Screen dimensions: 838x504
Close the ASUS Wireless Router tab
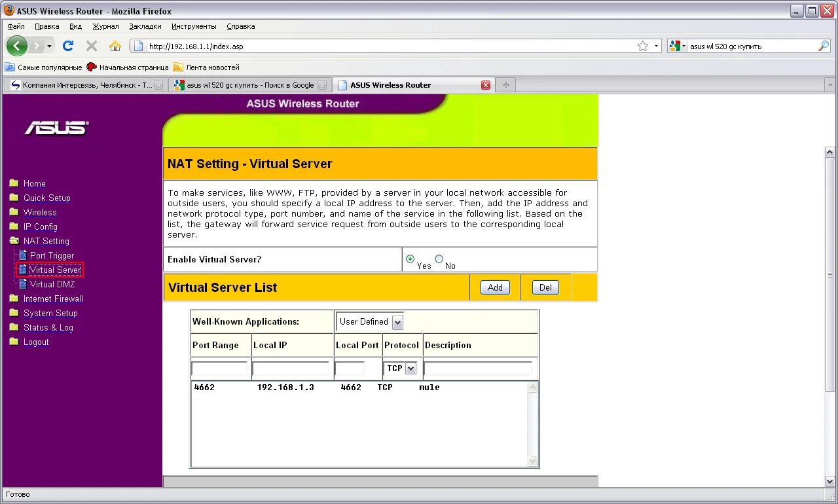[486, 85]
